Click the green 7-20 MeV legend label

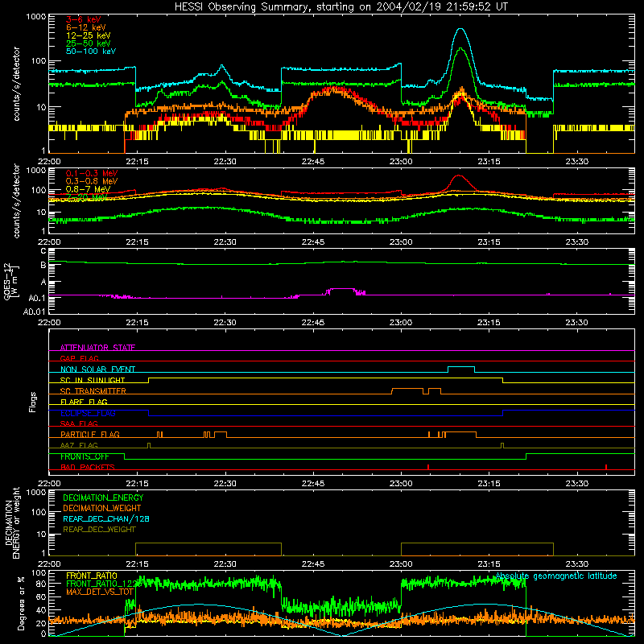pyautogui.click(x=87, y=197)
